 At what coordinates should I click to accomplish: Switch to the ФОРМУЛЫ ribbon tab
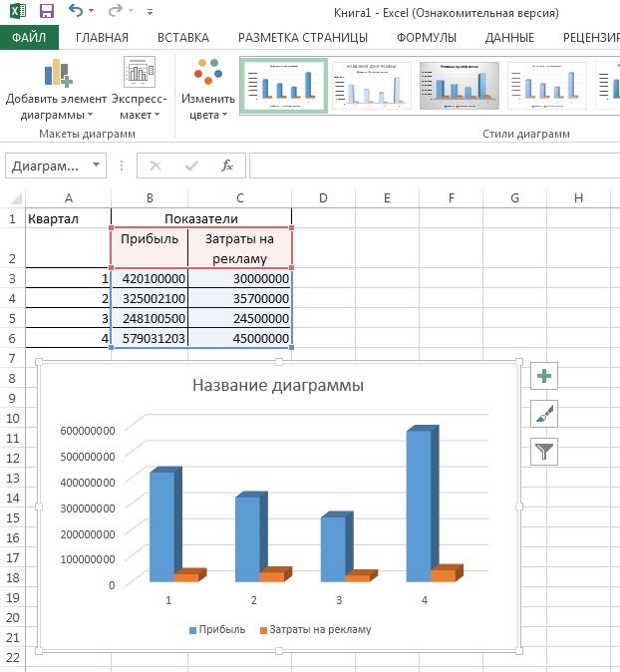pyautogui.click(x=427, y=38)
